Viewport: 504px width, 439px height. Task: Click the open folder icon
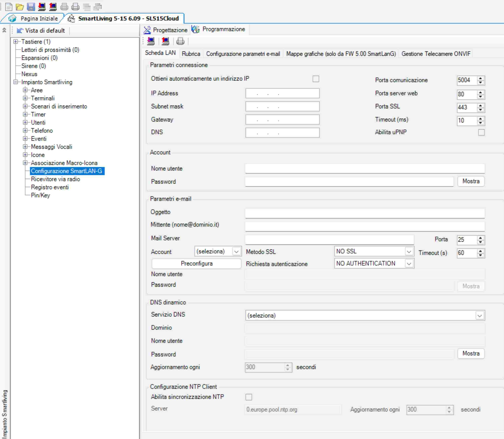[20, 7]
